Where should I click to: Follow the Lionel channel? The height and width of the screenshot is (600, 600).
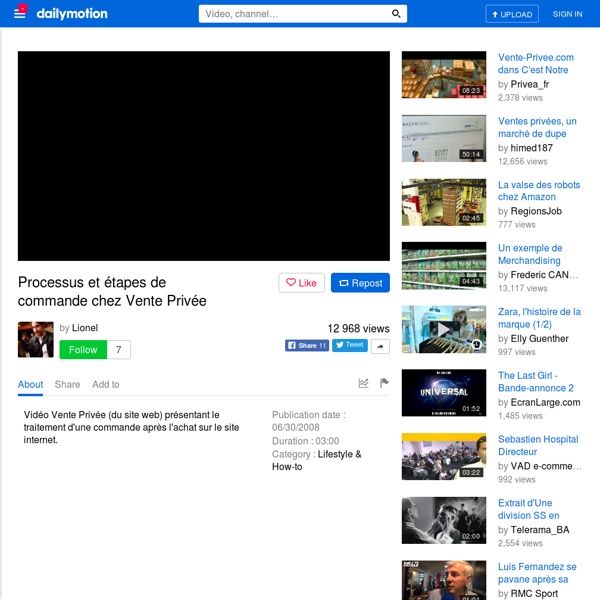[83, 349]
